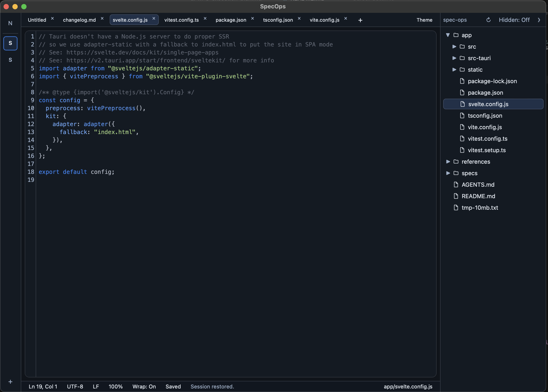Switch to the changelog.md tab
Image resolution: width=548 pixels, height=392 pixels.
tap(79, 20)
